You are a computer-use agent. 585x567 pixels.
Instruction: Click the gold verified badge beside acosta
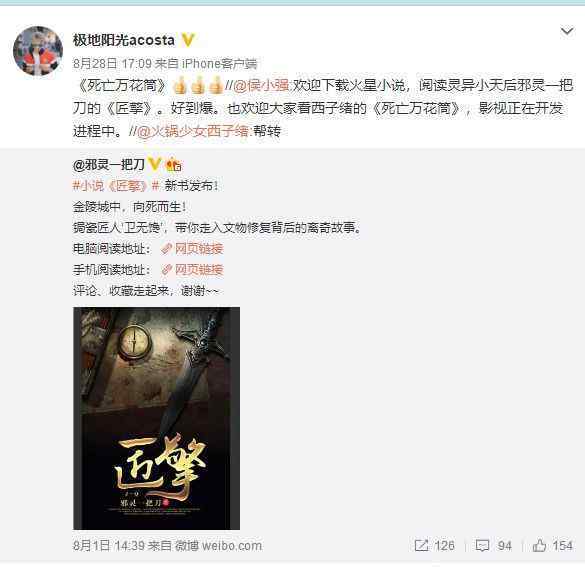[x=188, y=40]
